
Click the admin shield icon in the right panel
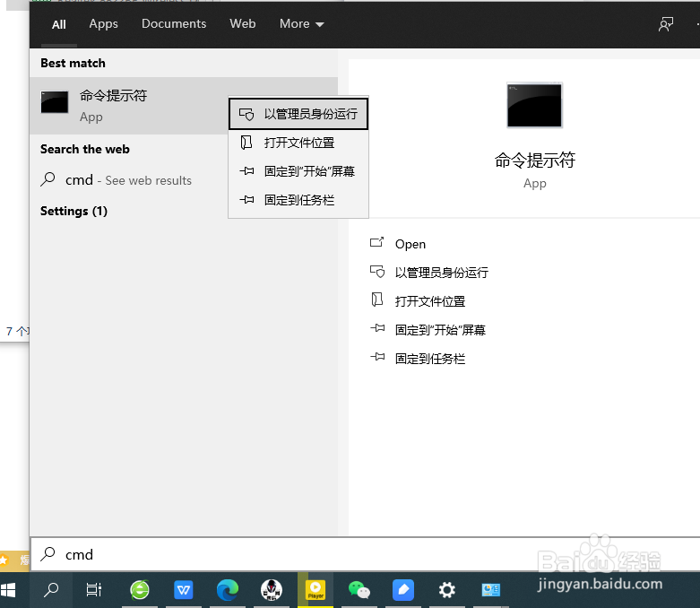377,272
